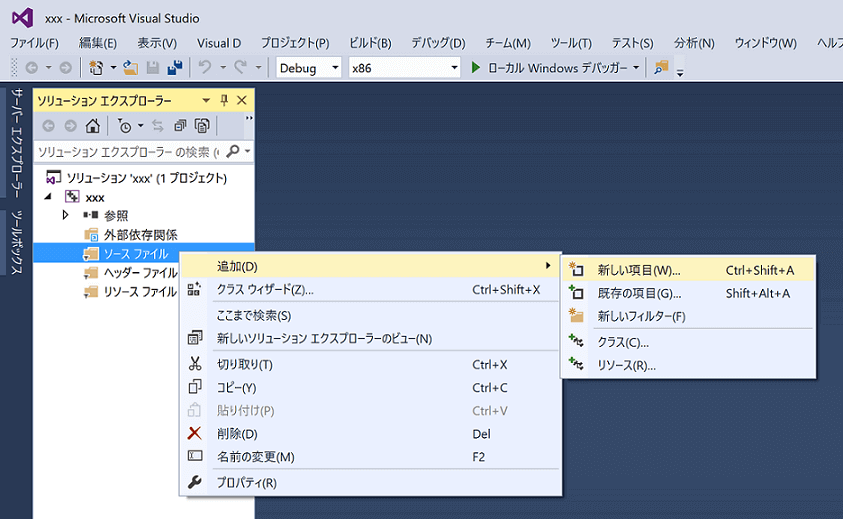Image resolution: width=843 pixels, height=519 pixels.
Task: Choose クラス(C)... from submenu
Action: (x=688, y=342)
